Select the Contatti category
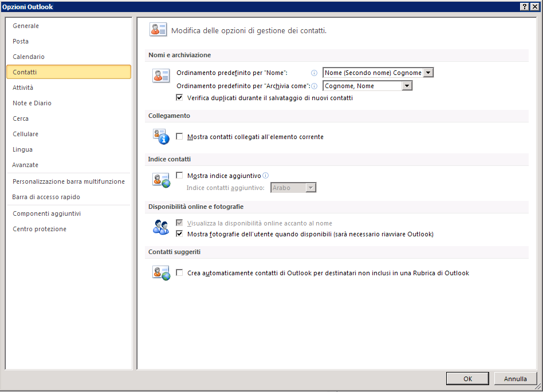The width and height of the screenshot is (543, 392). (x=69, y=72)
